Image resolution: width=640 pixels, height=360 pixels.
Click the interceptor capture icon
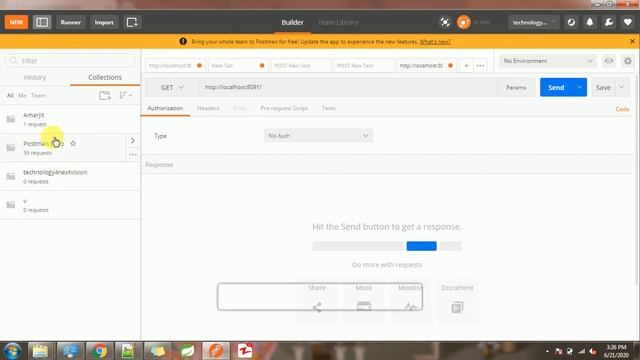click(445, 22)
